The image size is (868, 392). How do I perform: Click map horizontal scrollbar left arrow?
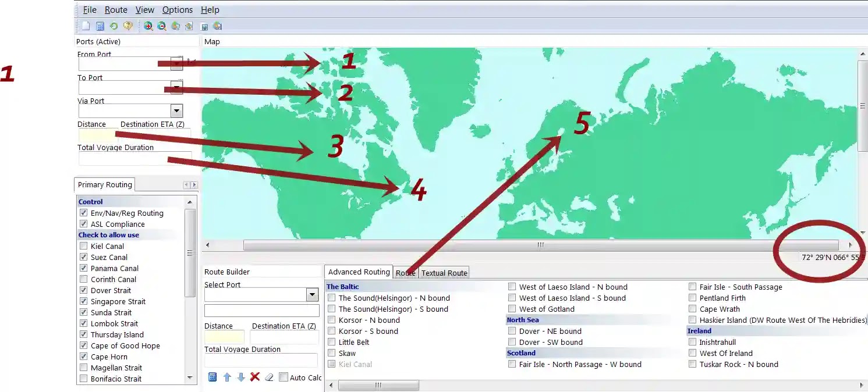pyautogui.click(x=207, y=245)
